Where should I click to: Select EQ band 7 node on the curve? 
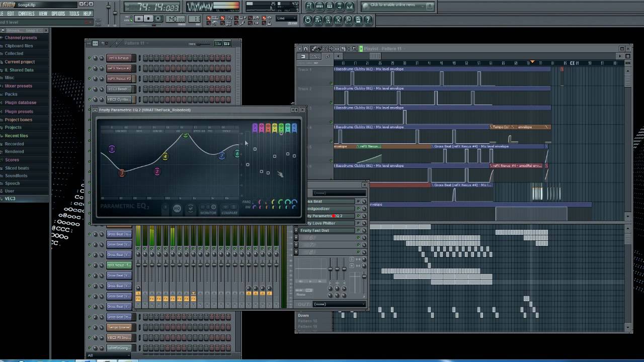(x=221, y=156)
